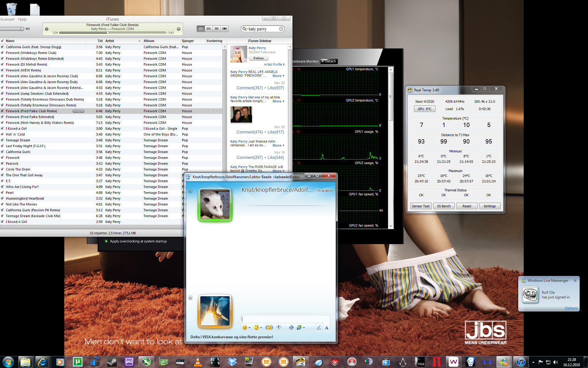The width and height of the screenshot is (588, 368).
Task: Sort iTunes list by Sjanger column
Action: pos(193,41)
